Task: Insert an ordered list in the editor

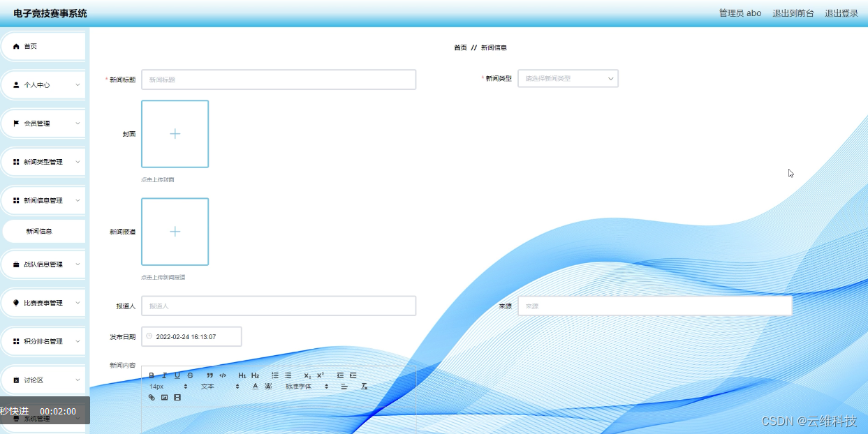Action: pos(275,375)
